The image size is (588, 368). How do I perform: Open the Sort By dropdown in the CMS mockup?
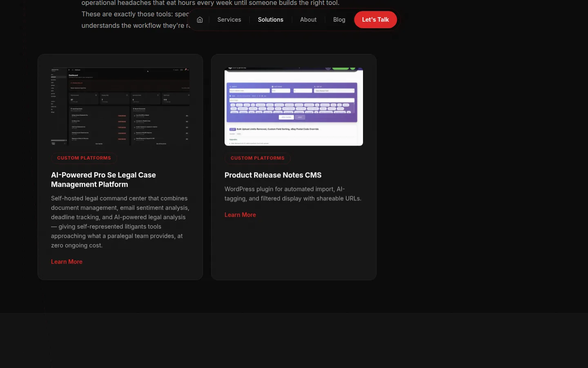point(334,91)
